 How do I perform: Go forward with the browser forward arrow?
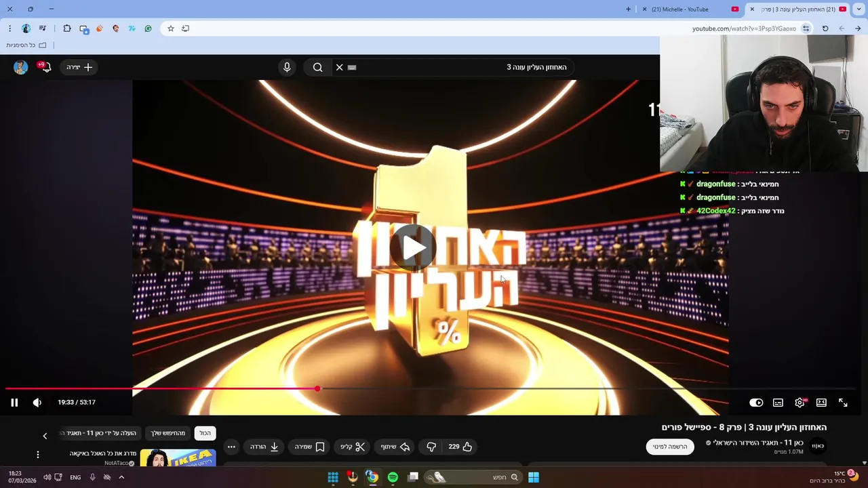click(x=842, y=28)
